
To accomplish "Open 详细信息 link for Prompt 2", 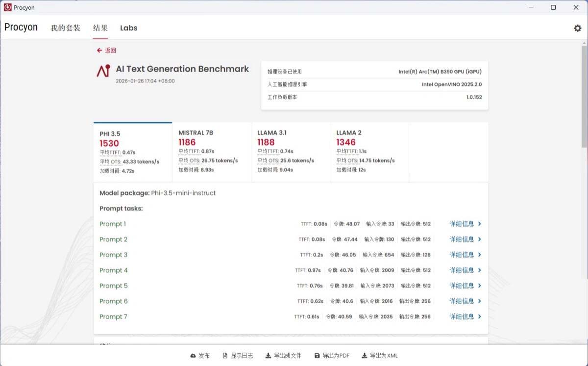I will (x=462, y=239).
